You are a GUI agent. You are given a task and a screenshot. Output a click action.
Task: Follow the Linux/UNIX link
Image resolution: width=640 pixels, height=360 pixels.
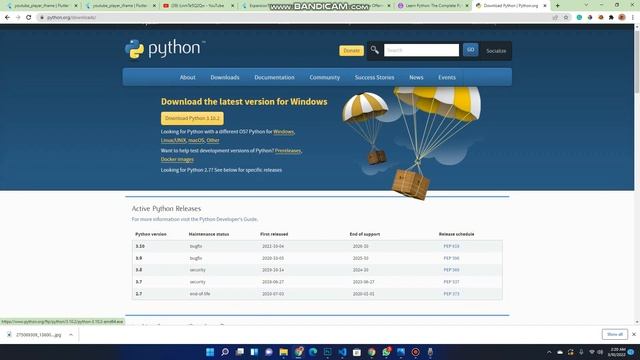[173, 140]
